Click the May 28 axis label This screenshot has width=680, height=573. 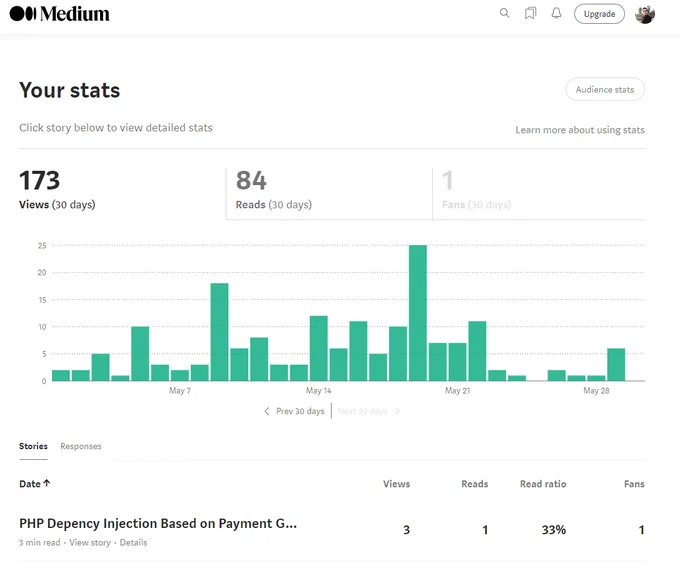coord(596,391)
